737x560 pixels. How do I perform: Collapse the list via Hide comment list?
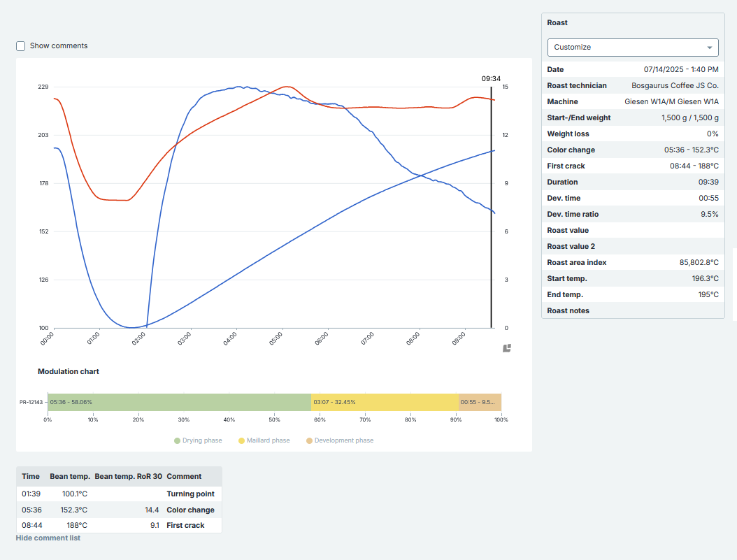click(x=48, y=538)
